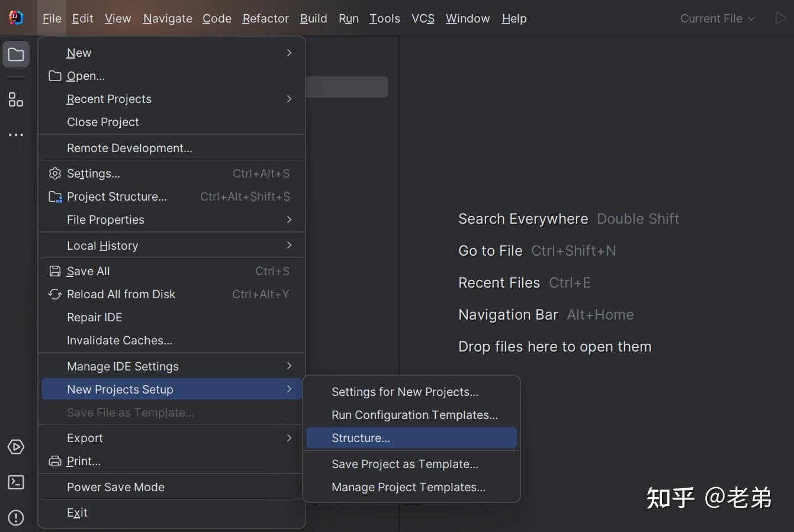Open the Current File run configuration dropdown

click(x=718, y=18)
